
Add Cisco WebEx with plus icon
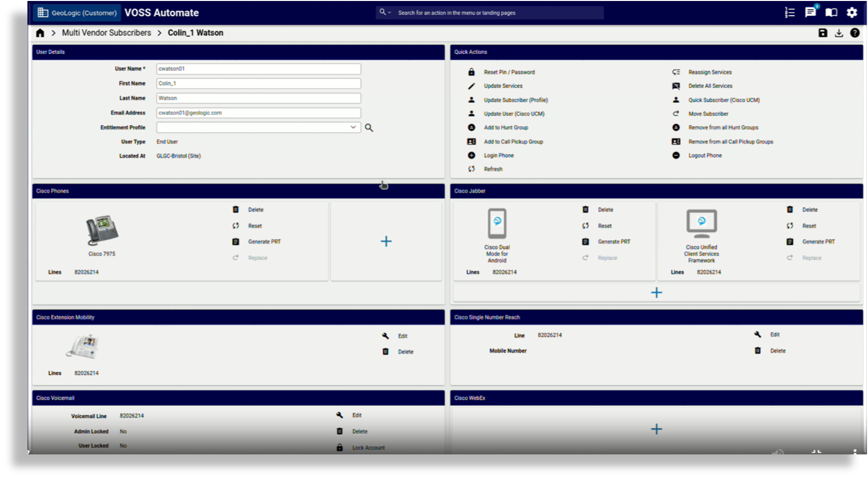656,429
